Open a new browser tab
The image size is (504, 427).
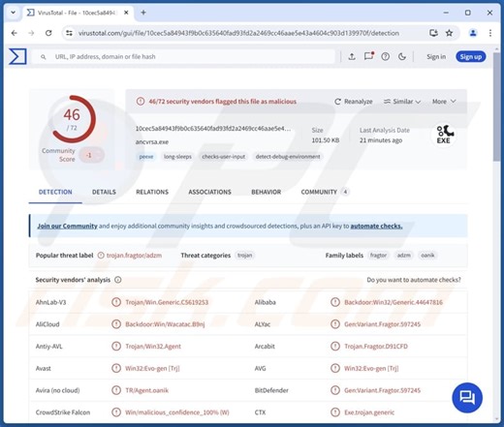pyautogui.click(x=143, y=13)
